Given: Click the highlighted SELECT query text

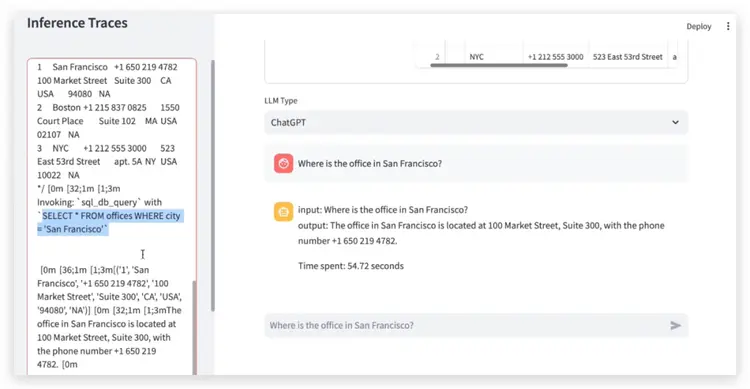Looking at the screenshot, I should coord(109,222).
